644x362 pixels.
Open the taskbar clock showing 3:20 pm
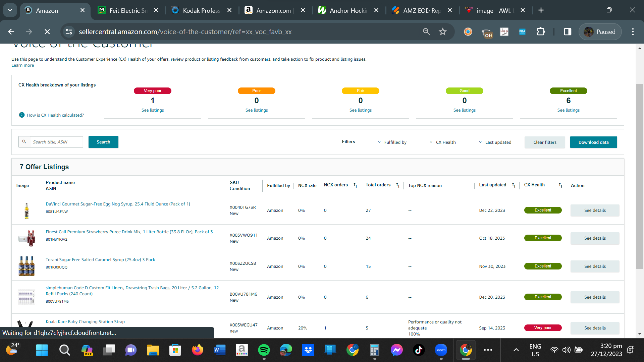[x=606, y=350]
